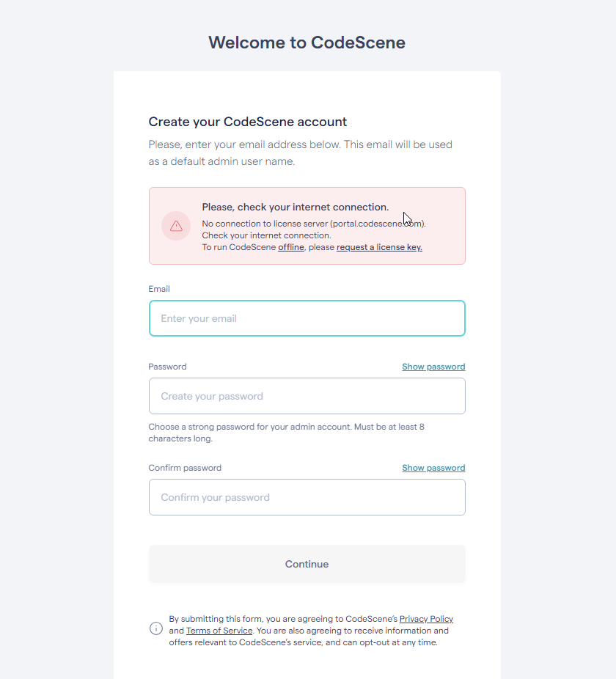The width and height of the screenshot is (616, 679).
Task: Open the request a license key link
Action: click(379, 247)
